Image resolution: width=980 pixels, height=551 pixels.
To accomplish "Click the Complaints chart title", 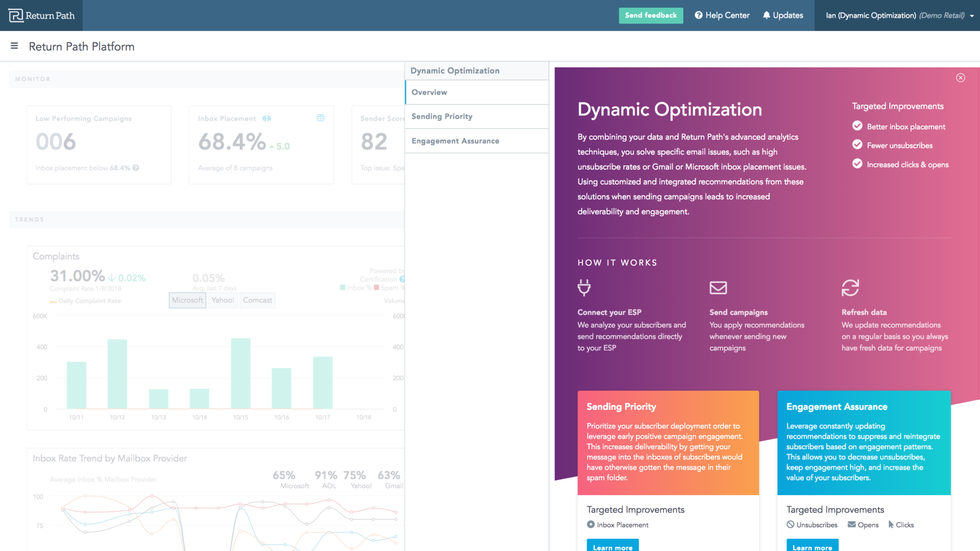I will click(56, 256).
